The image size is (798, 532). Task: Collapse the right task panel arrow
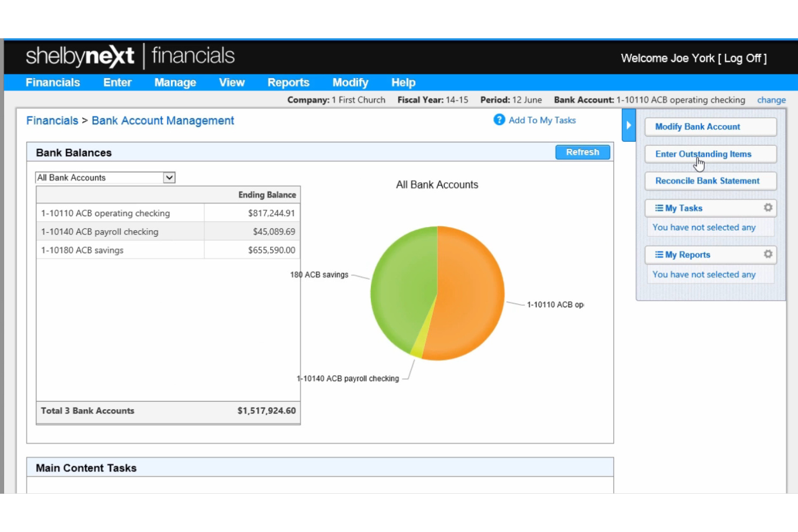coord(628,125)
